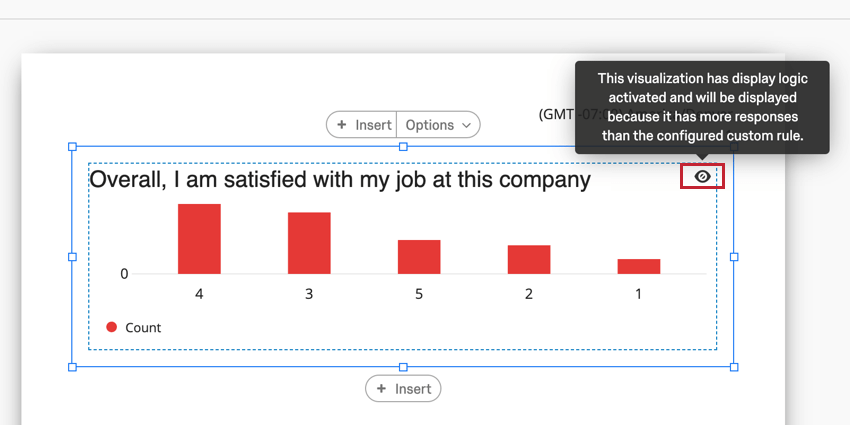Click the red Count legend dot
The height and width of the screenshot is (425, 850).
111,327
